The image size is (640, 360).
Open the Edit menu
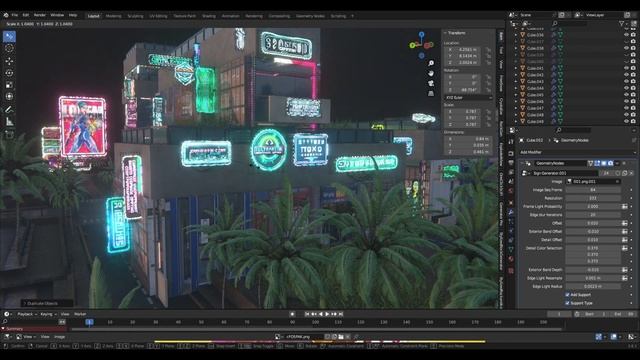tap(26, 15)
